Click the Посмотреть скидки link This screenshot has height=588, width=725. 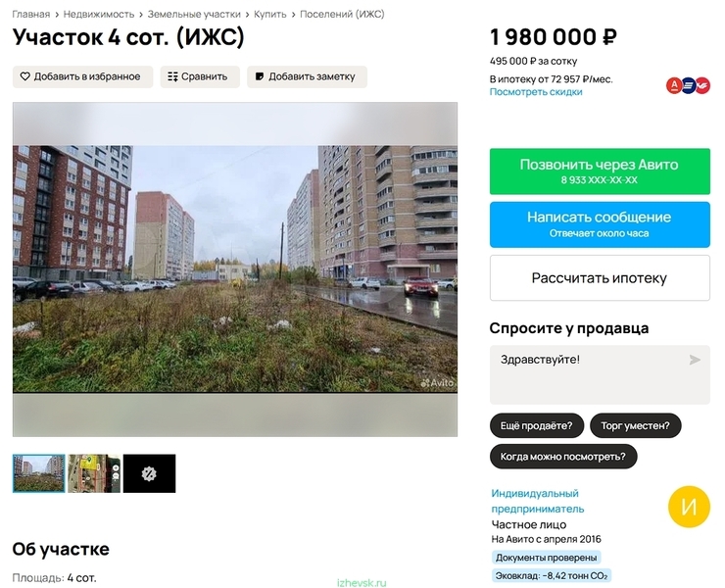click(536, 91)
